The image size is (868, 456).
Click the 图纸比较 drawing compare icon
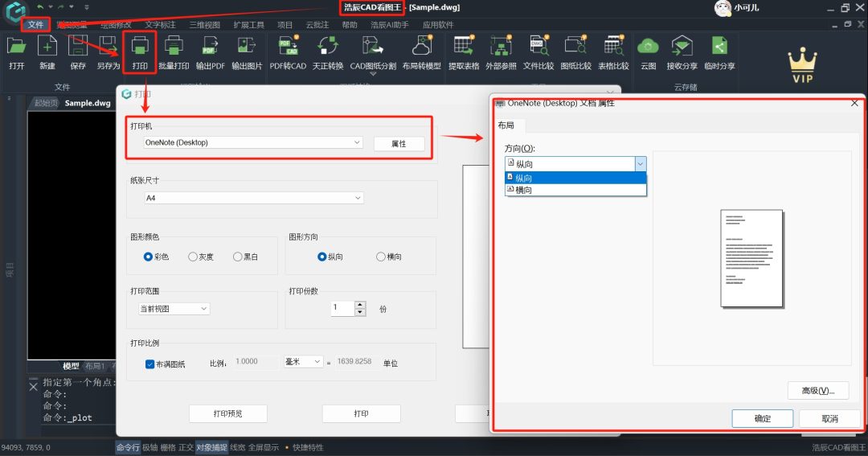(575, 46)
